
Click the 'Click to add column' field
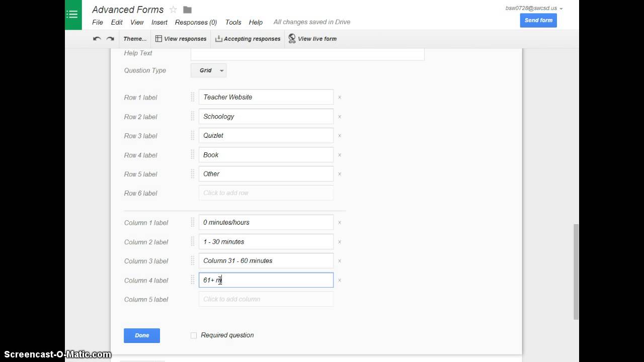pos(266,299)
